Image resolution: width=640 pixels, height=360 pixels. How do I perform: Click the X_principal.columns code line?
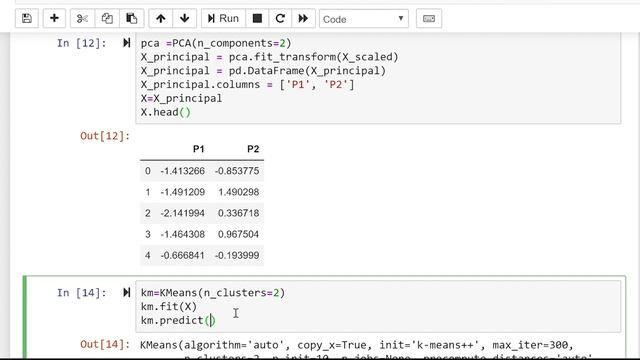click(x=247, y=85)
